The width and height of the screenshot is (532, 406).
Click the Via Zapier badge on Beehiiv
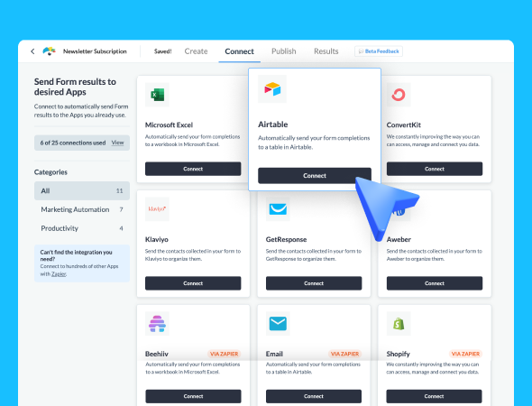tap(224, 354)
